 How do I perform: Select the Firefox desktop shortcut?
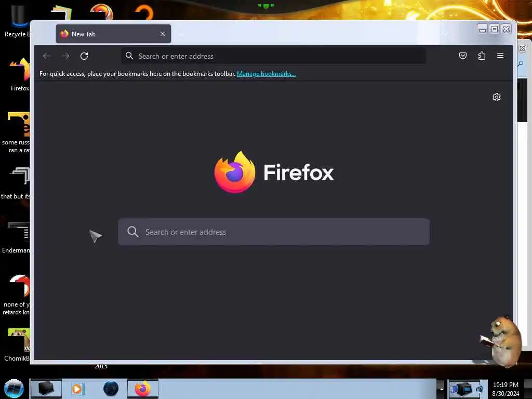[19, 75]
